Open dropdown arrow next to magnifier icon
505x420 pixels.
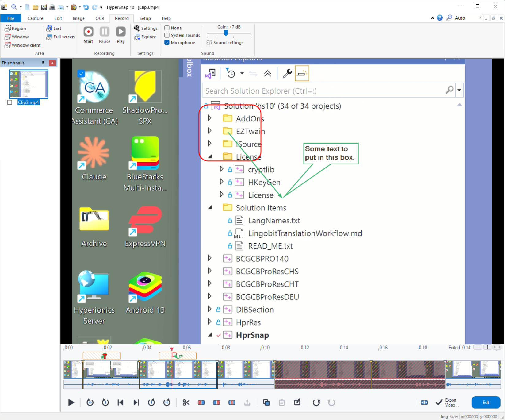tap(21, 7)
